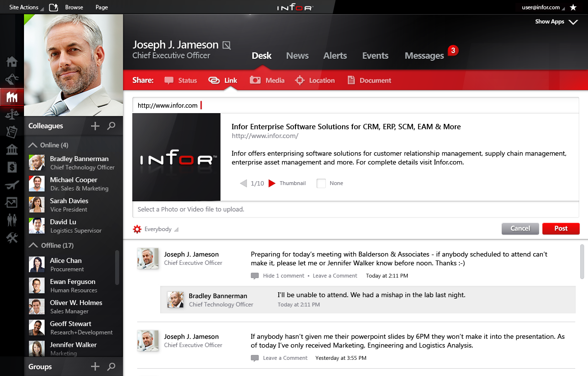Switch to the Messages tab

click(x=424, y=56)
